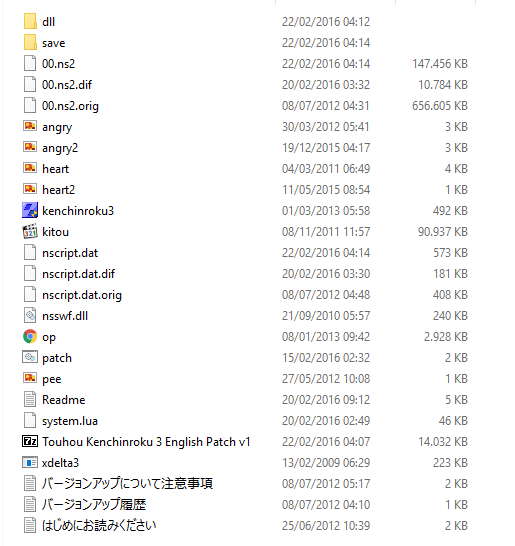
Task: Click the date of angry2 file
Action: pos(326,148)
